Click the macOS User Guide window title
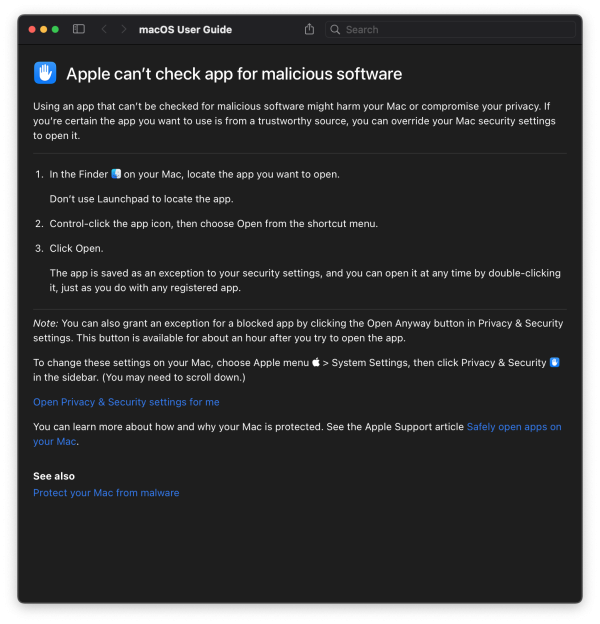The width and height of the screenshot is (600, 624). click(x=185, y=29)
